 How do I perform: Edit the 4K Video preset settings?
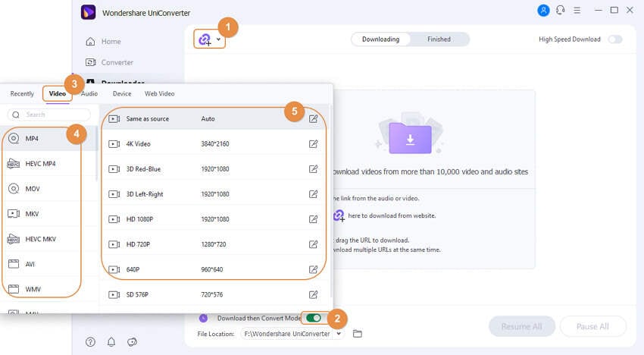click(313, 144)
